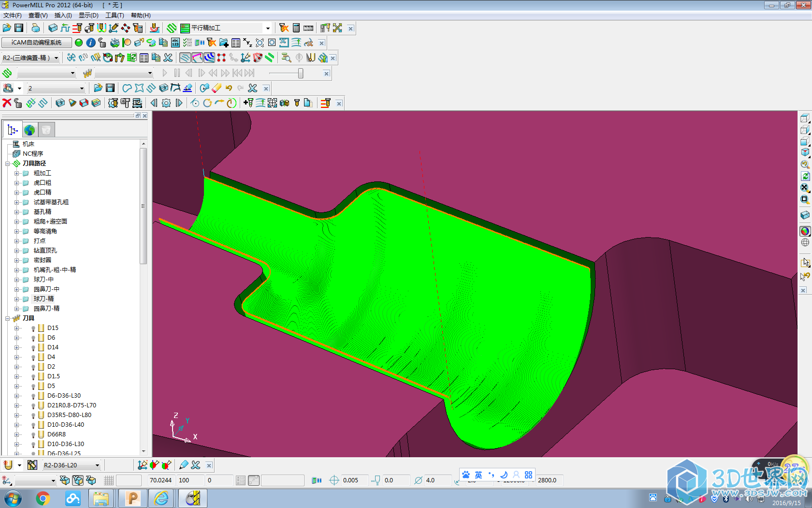Open the 插入(I) menu
This screenshot has height=508, width=812.
tap(63, 15)
